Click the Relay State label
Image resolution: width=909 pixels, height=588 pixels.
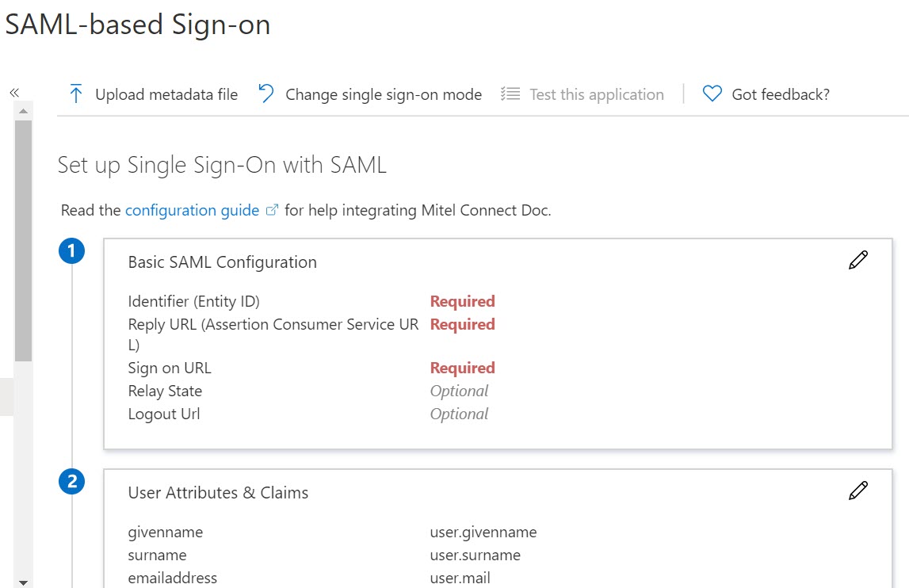[x=165, y=391]
